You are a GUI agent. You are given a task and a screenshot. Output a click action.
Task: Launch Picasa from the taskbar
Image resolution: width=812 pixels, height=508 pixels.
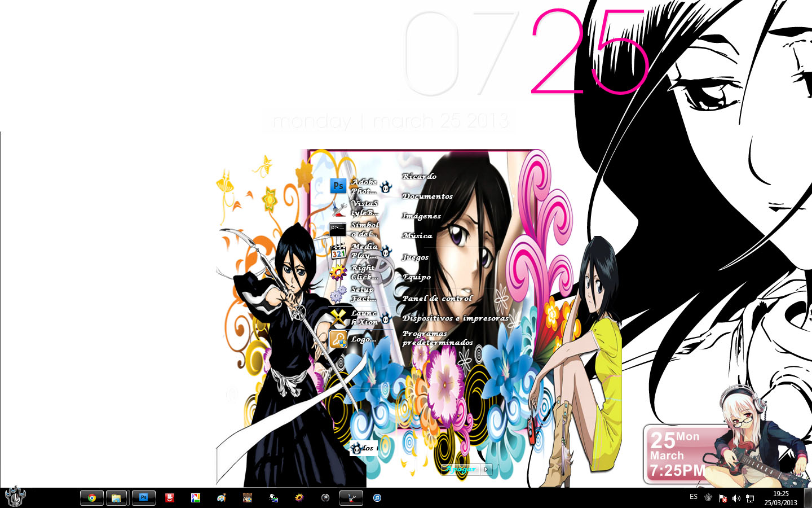(195, 498)
